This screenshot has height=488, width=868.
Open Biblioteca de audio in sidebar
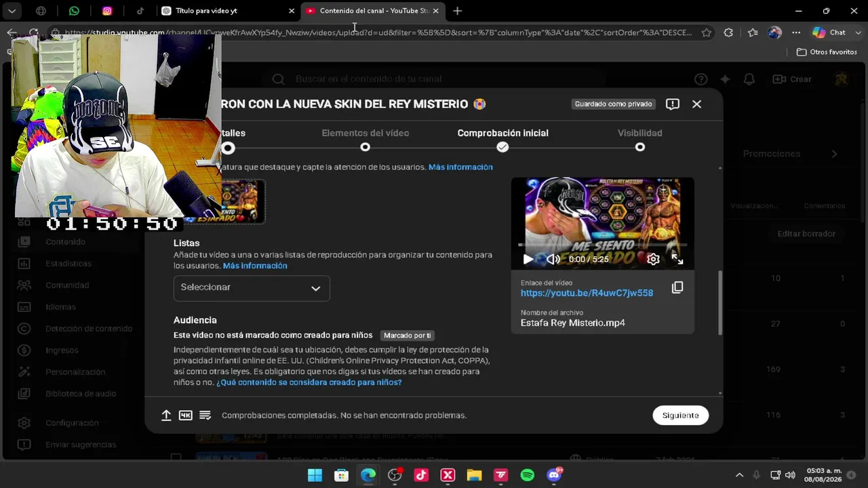(81, 394)
